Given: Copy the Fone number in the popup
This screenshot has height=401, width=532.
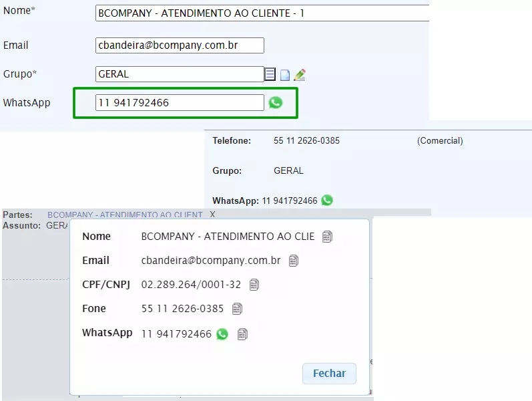Looking at the screenshot, I should tap(237, 309).
